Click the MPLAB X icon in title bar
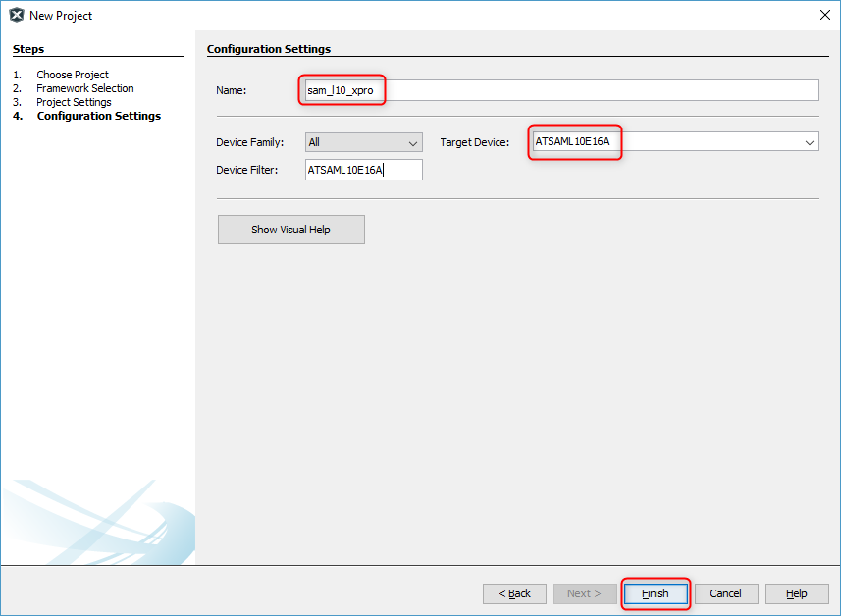The image size is (841, 616). click(x=16, y=15)
